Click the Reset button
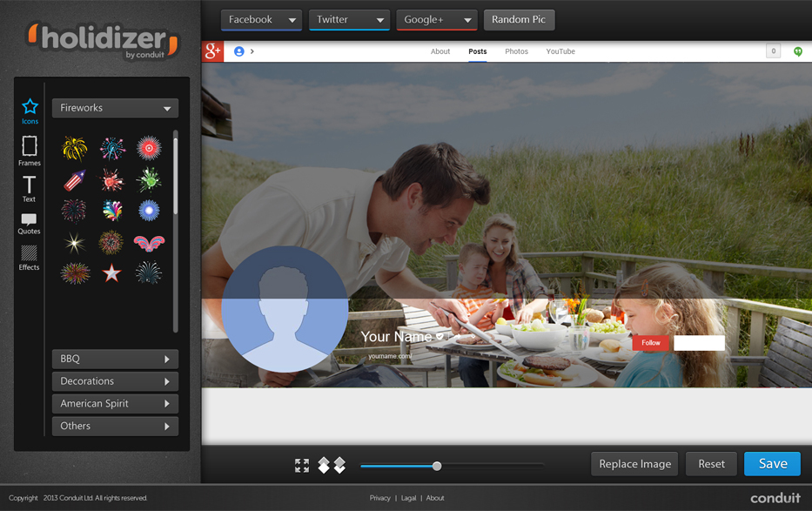 [x=711, y=464]
